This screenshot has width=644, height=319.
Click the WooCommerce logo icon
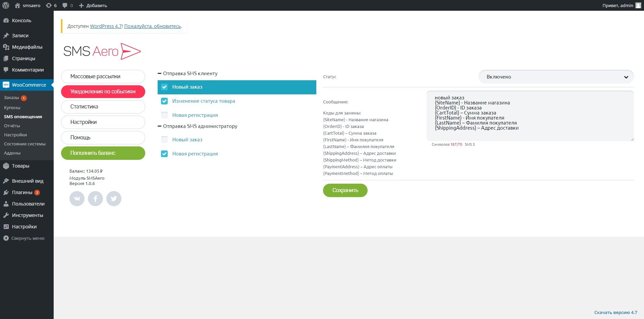click(6, 85)
